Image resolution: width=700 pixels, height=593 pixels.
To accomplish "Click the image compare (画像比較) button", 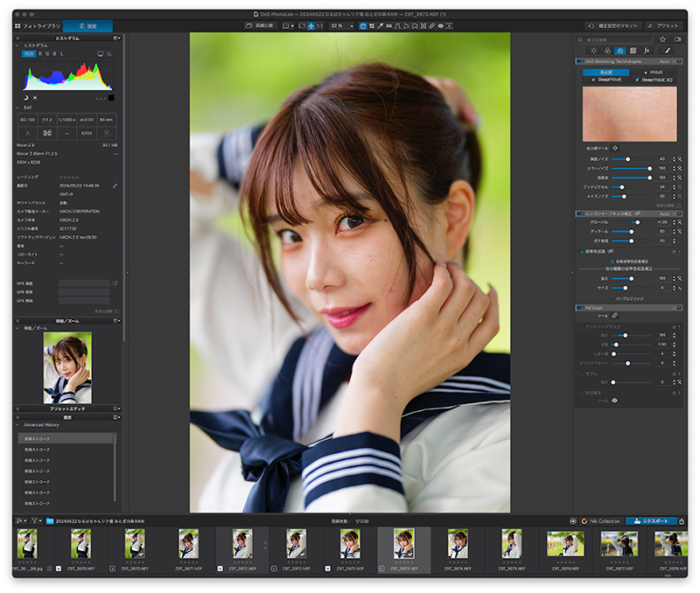I will 261,26.
